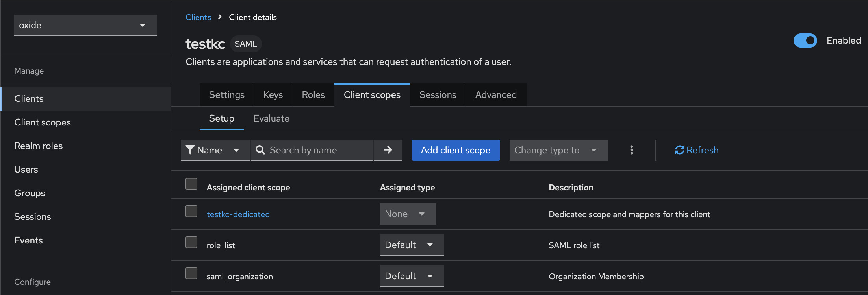Open the oxide realm selector dropdown
Viewport: 868px width, 295px height.
85,25
